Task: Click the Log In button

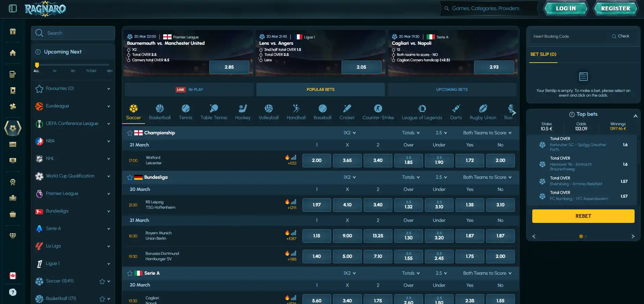Action: [566, 9]
